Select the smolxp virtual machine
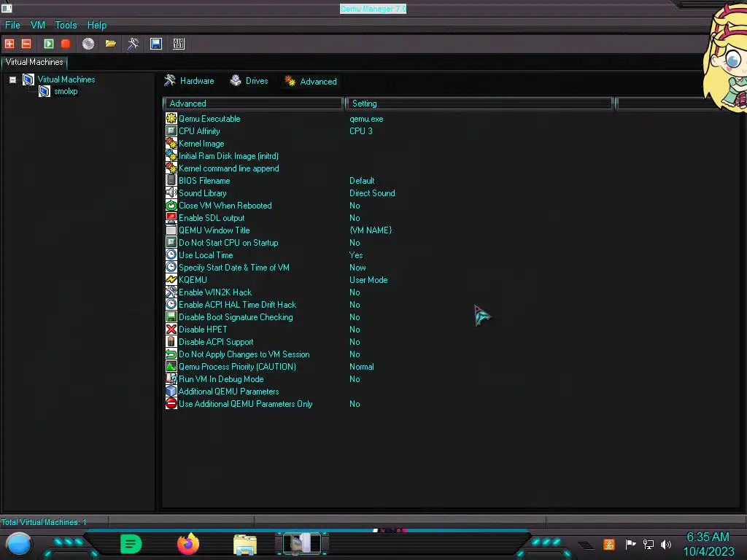Image resolution: width=747 pixels, height=560 pixels. coord(66,91)
